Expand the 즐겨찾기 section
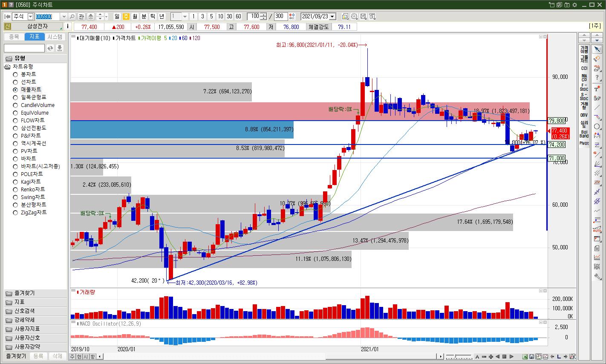606x364 pixels. pyautogui.click(x=35, y=293)
